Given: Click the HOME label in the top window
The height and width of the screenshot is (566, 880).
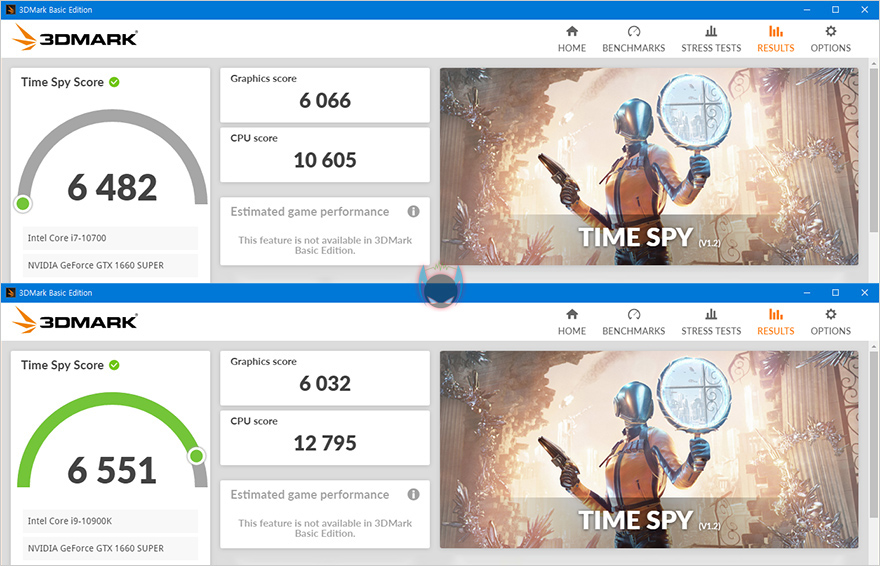Looking at the screenshot, I should (x=572, y=48).
